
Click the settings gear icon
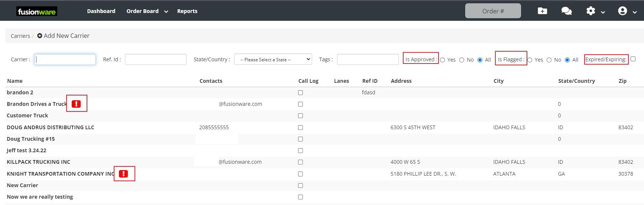590,11
